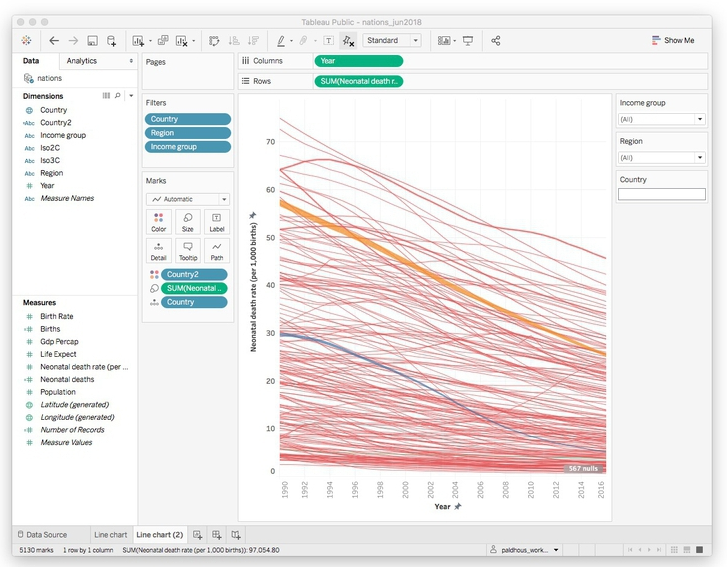
Task: Open the Automatic mark type dropdown
Action: tap(188, 199)
